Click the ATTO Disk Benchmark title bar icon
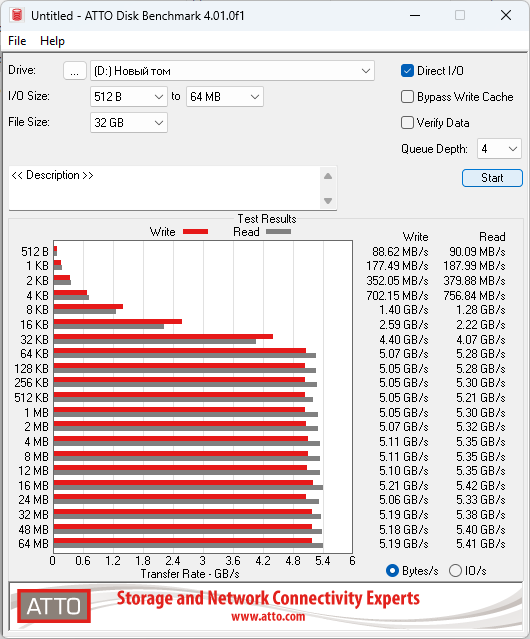The width and height of the screenshot is (530, 639). click(x=17, y=15)
